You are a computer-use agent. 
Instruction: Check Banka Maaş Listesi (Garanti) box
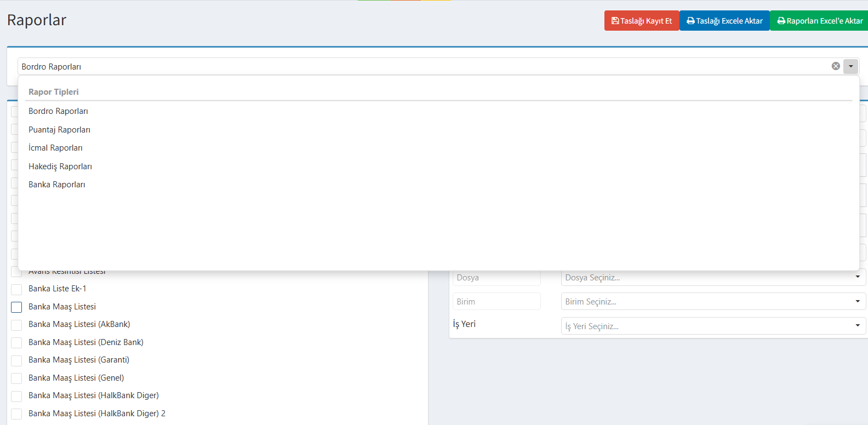pyautogui.click(x=16, y=360)
